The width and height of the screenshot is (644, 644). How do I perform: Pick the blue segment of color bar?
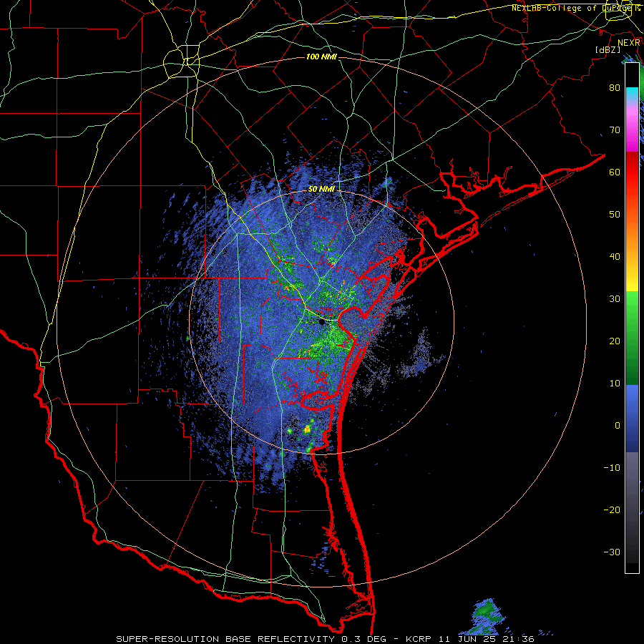pos(632,418)
